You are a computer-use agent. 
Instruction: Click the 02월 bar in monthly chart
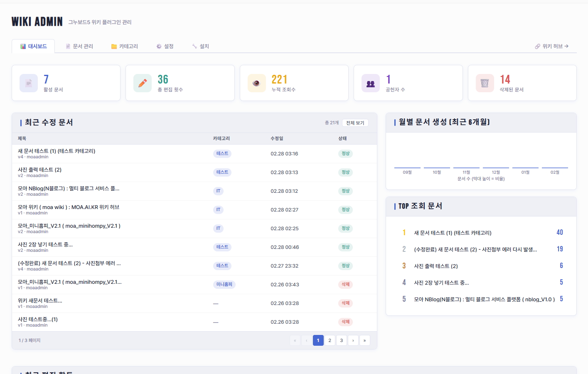click(x=555, y=168)
